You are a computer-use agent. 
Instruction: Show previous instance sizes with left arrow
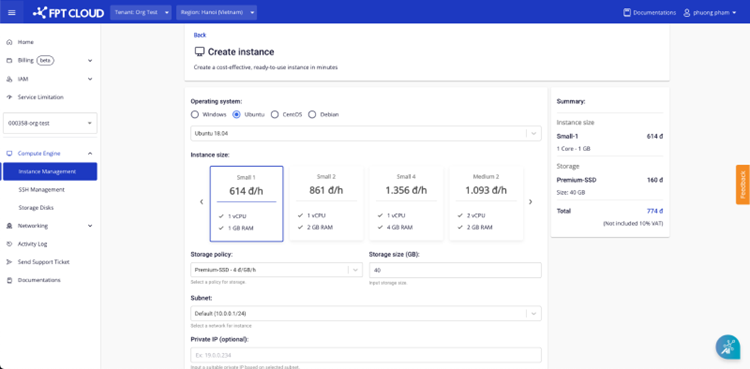click(x=201, y=202)
